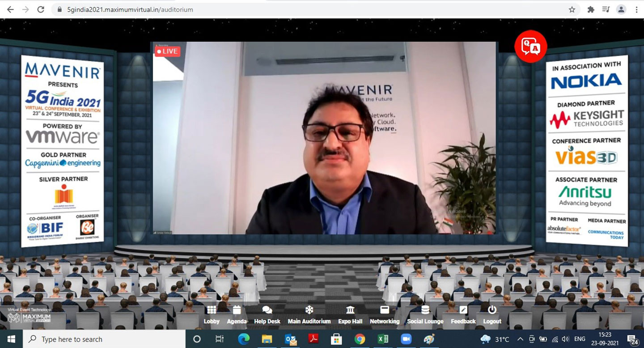Change ENG input language

coord(580,339)
